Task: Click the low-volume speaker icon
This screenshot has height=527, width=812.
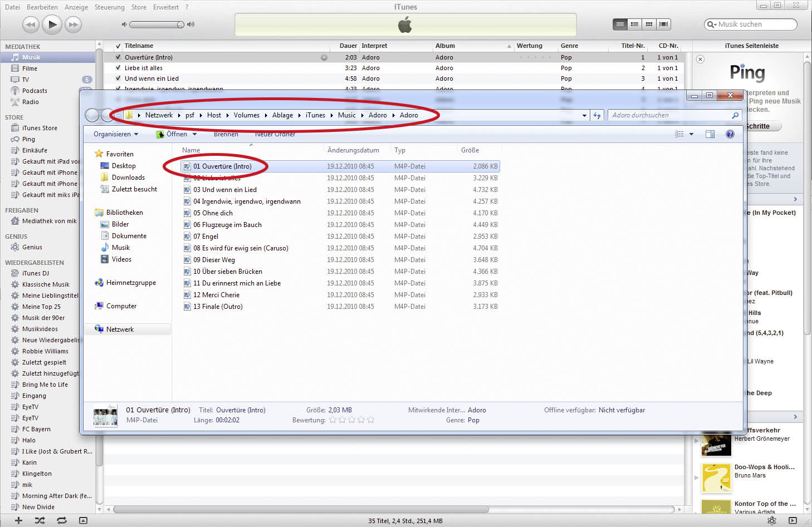Action: click(124, 24)
